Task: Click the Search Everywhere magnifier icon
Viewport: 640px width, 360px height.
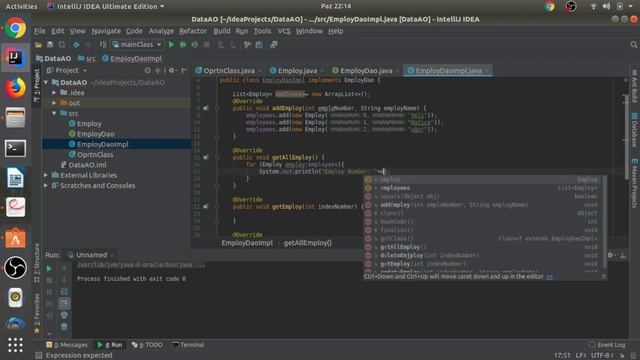Action: pos(633,44)
